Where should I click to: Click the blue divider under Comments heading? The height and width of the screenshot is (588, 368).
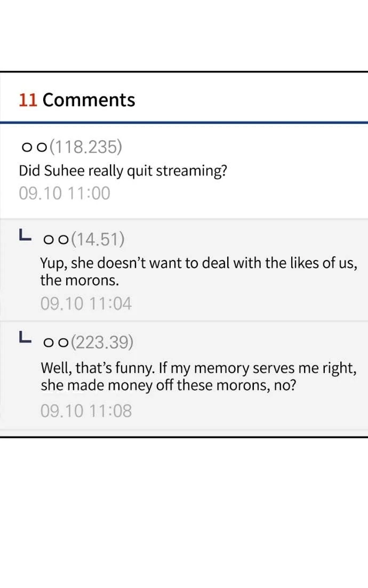click(x=184, y=123)
